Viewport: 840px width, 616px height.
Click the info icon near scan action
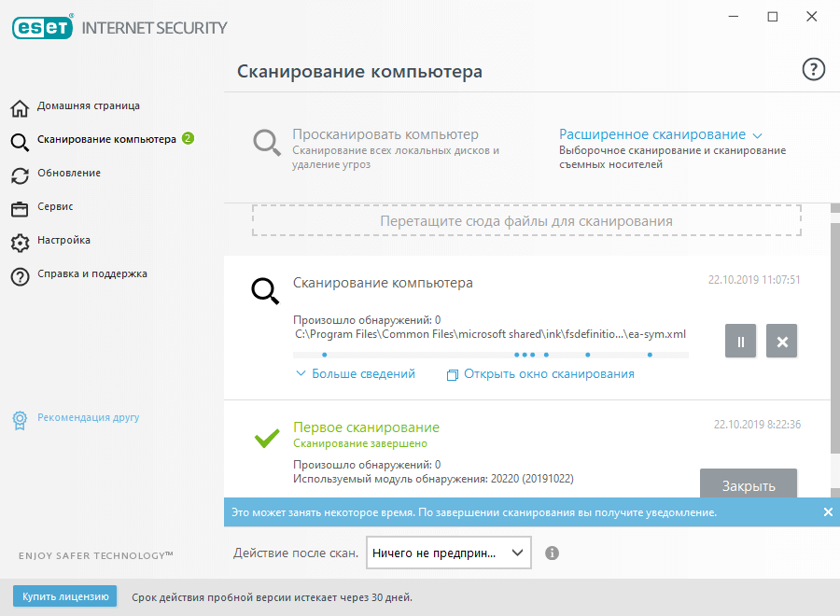pyautogui.click(x=552, y=553)
